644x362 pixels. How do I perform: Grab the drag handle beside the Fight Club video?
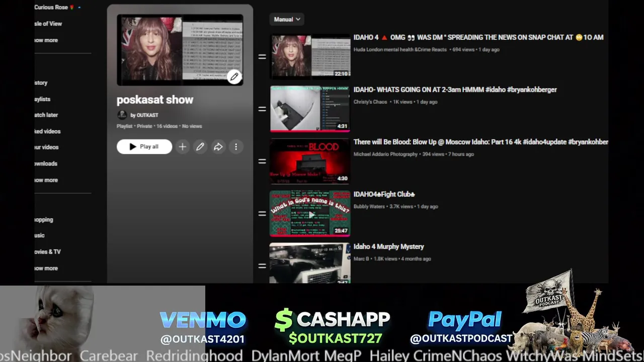coord(262,213)
